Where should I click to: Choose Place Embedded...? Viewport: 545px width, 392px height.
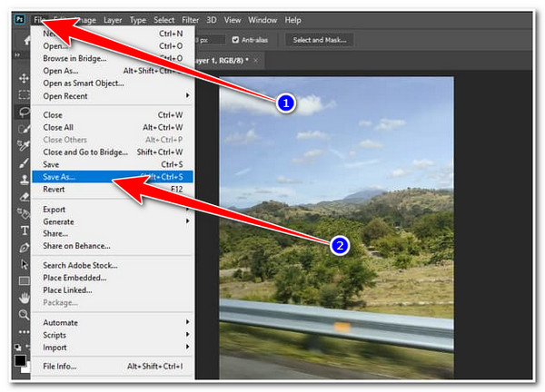click(113, 278)
